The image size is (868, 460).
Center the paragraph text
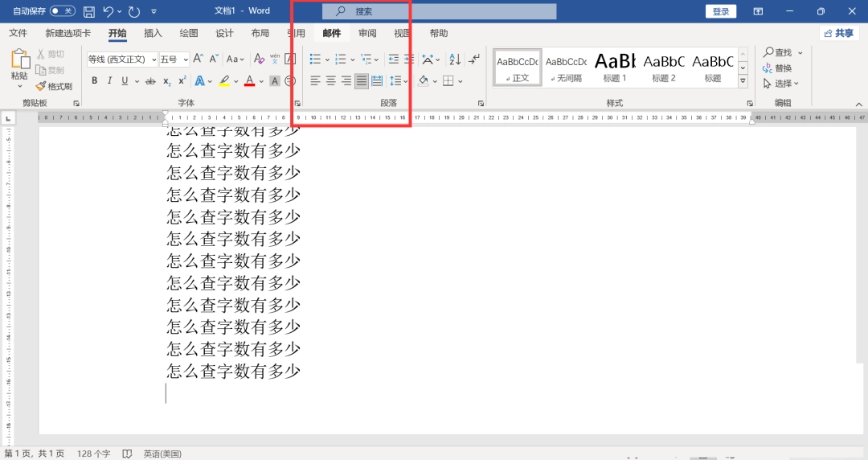tap(330, 81)
